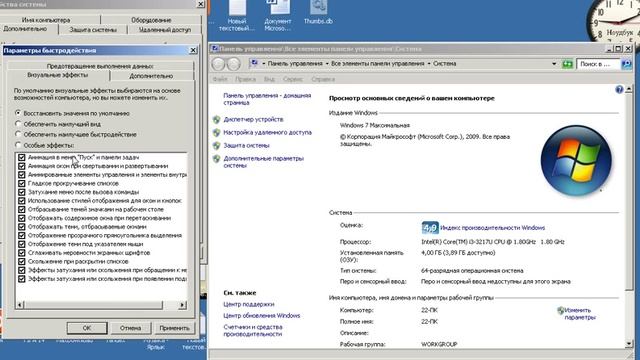Uncheck Сглаживать неровности экранных шрифтов

22,253
